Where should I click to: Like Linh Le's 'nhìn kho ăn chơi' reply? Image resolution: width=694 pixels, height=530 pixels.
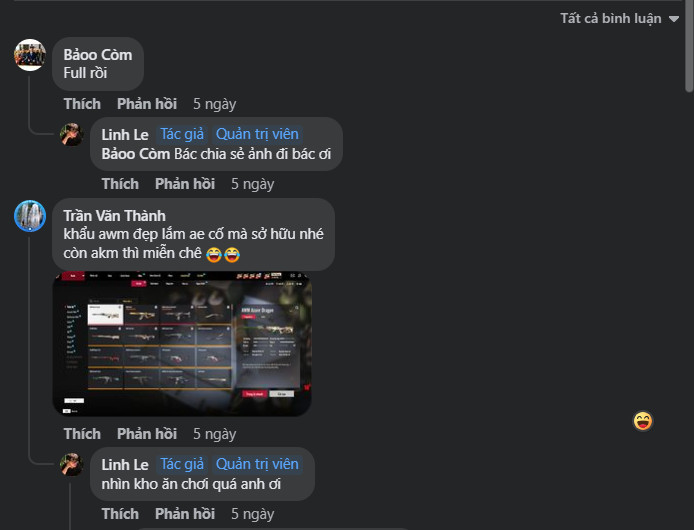pos(120,514)
